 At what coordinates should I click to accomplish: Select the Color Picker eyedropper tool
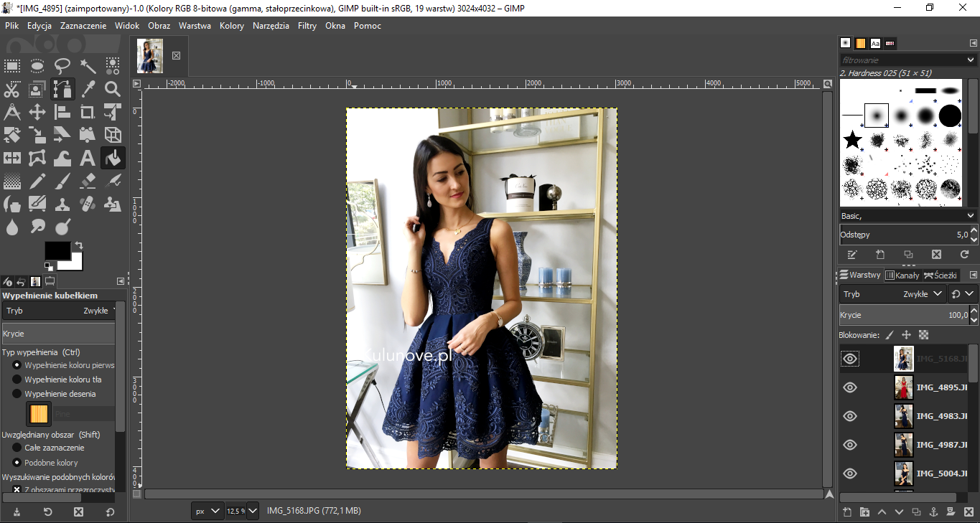click(x=88, y=90)
